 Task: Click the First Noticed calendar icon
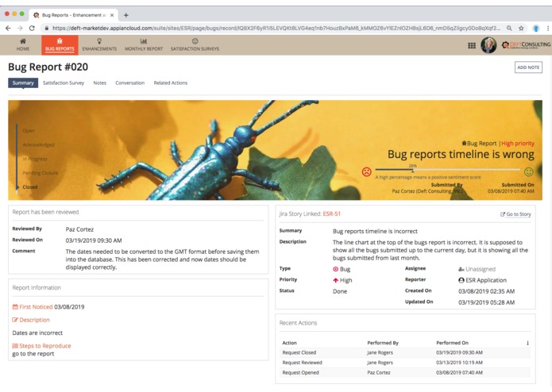[15, 307]
